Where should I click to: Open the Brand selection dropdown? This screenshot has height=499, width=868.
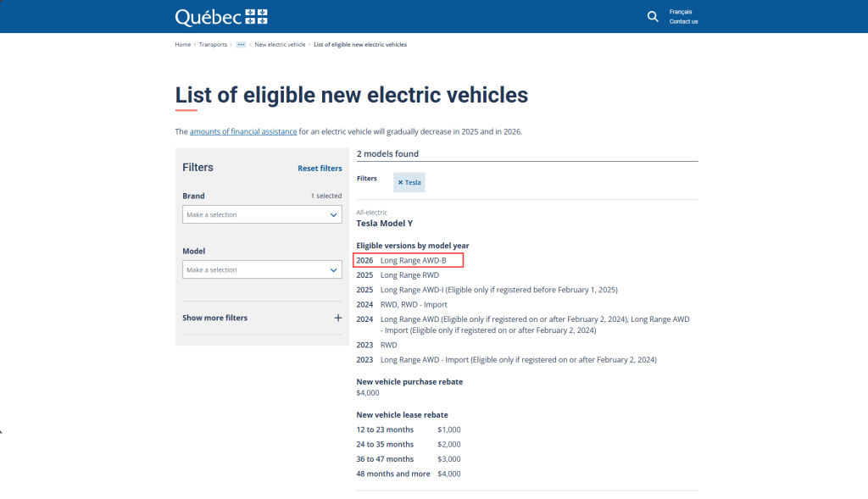[262, 215]
